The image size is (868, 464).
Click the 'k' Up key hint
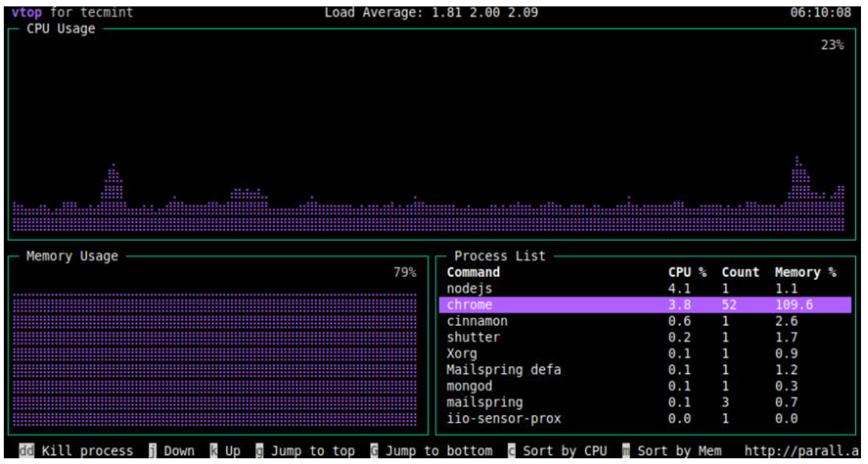tap(225, 451)
